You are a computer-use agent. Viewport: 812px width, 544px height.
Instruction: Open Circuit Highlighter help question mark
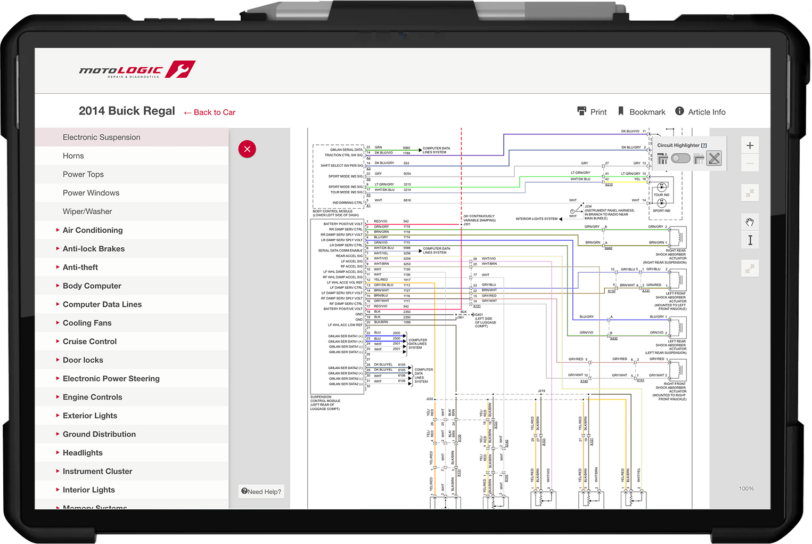(x=704, y=146)
